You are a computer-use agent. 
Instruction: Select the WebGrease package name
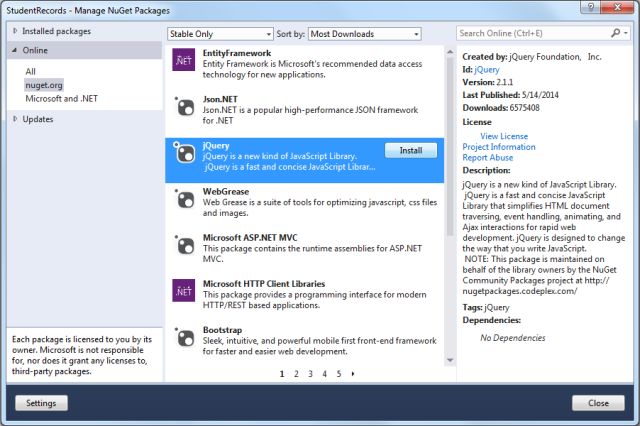point(226,191)
